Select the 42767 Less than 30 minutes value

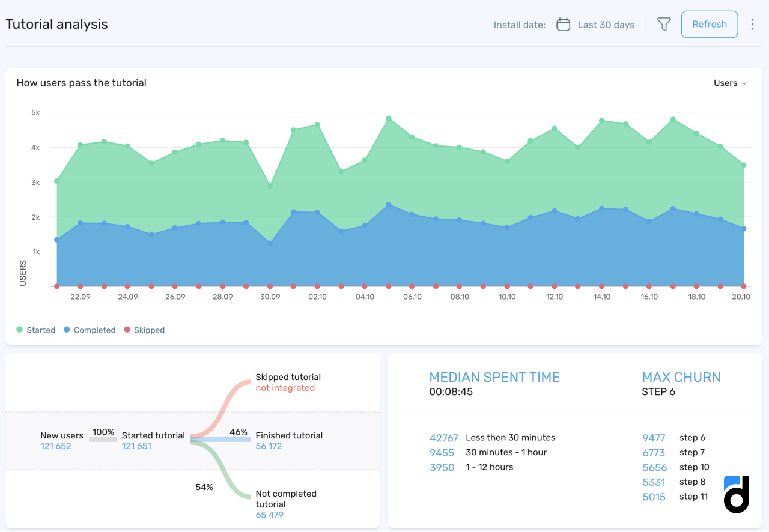coord(444,438)
